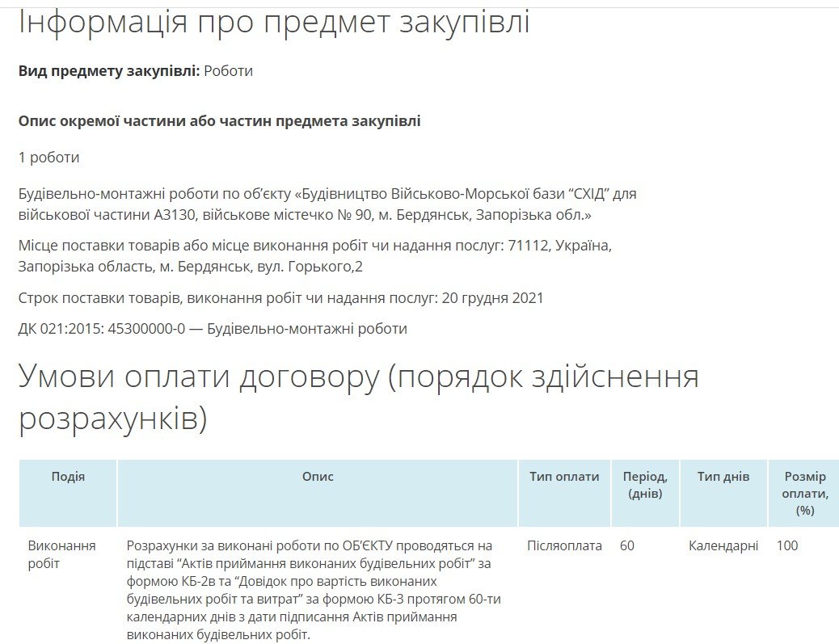
Task: Click the "ДК 021:2015: 45300000-0" classifier line
Action: pos(213,329)
